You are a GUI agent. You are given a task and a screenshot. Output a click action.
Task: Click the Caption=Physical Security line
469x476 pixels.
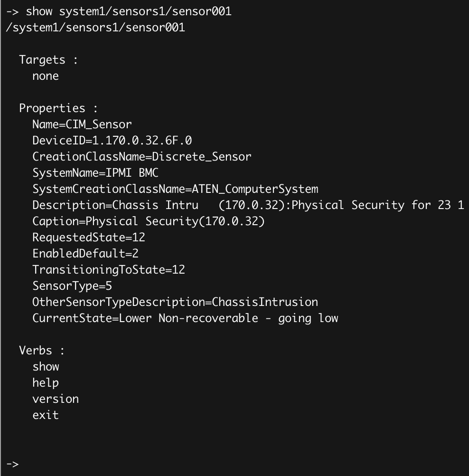click(x=149, y=221)
